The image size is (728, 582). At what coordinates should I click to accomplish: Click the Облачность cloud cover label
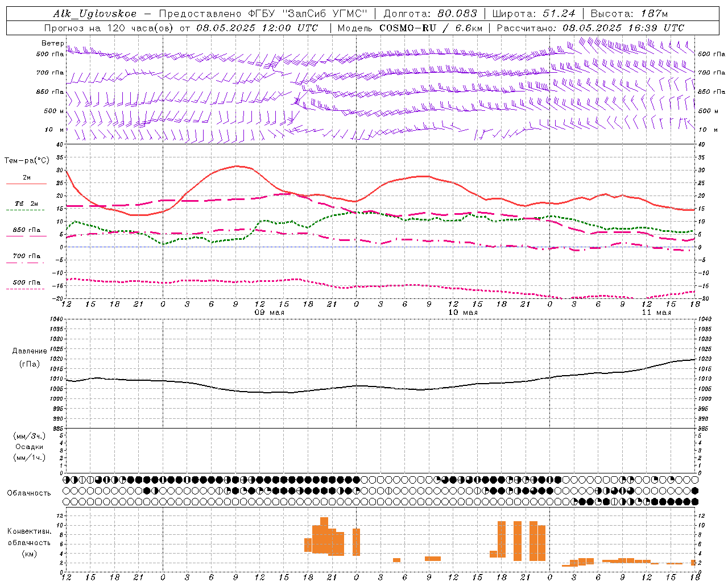tap(29, 493)
